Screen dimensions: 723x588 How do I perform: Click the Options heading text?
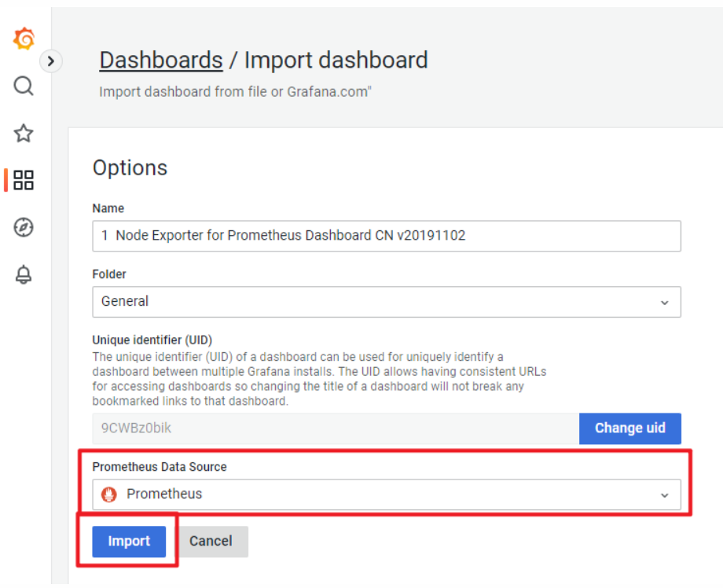(130, 167)
